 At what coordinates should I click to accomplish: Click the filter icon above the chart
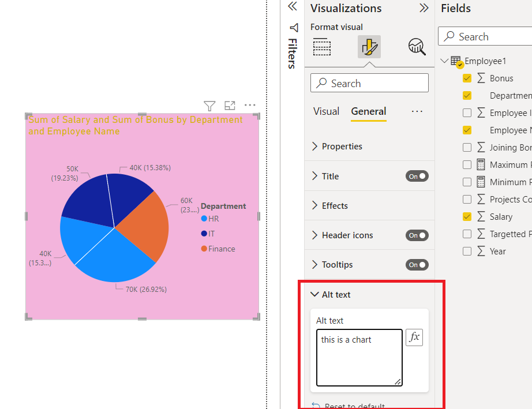tap(209, 106)
